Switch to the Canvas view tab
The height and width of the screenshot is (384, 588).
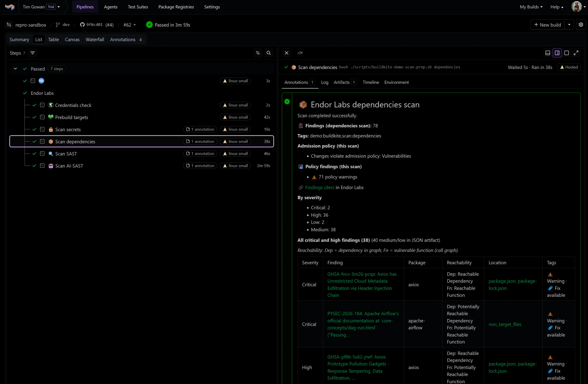coord(72,39)
